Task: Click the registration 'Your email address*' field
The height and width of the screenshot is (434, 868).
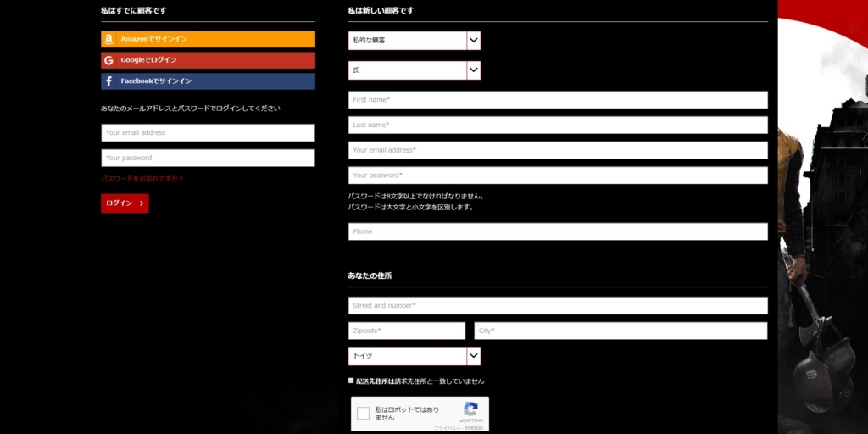Action: pyautogui.click(x=558, y=150)
